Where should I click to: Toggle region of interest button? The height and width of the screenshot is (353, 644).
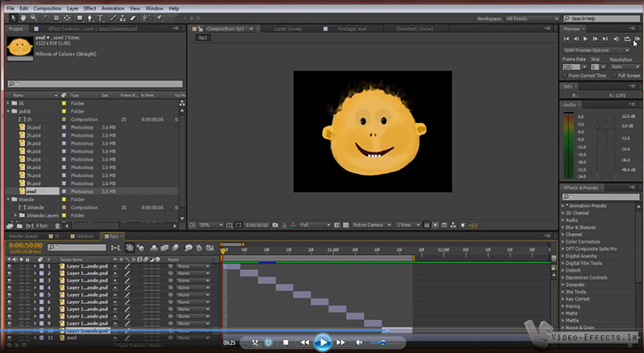coord(336,225)
